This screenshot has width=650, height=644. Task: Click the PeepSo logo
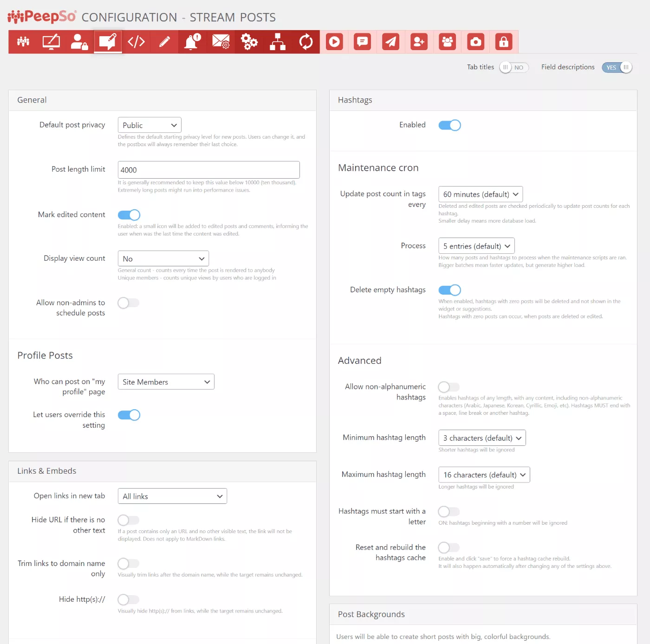(x=42, y=17)
